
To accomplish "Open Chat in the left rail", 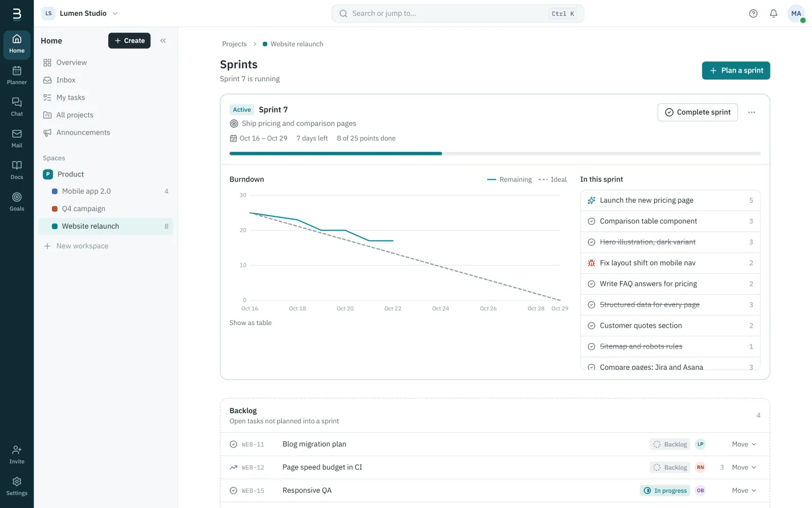I will [17, 107].
